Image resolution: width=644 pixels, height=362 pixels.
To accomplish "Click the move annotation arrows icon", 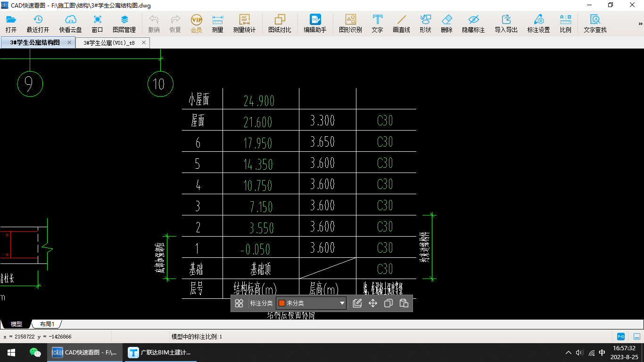I will click(372, 303).
